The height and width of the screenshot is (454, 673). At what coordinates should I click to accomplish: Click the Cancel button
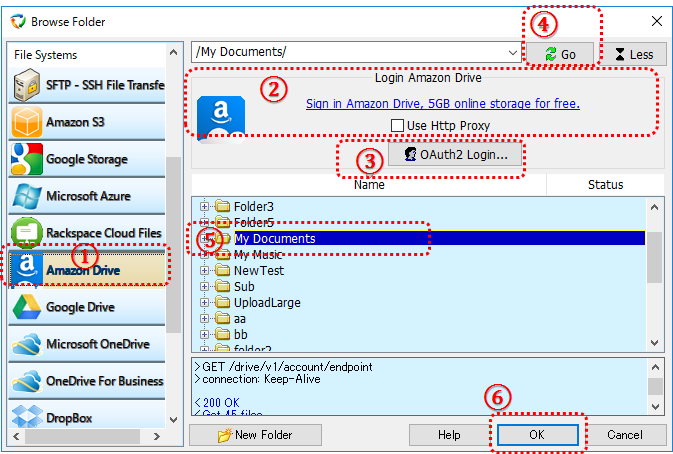[625, 435]
